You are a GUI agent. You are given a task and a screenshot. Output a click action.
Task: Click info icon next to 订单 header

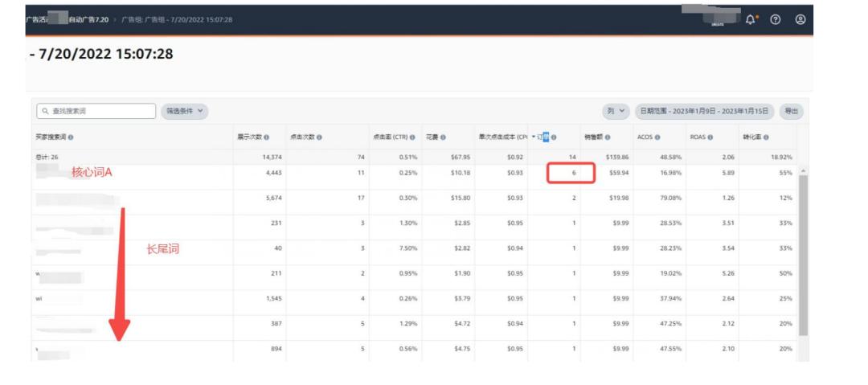click(554, 137)
